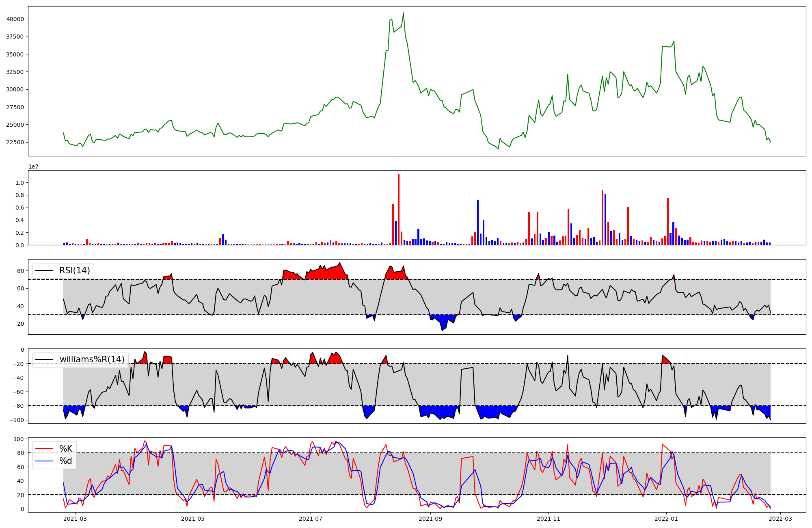Click the red %K line swatch in legend
Image resolution: width=812 pixels, height=528 pixels.
click(44, 448)
